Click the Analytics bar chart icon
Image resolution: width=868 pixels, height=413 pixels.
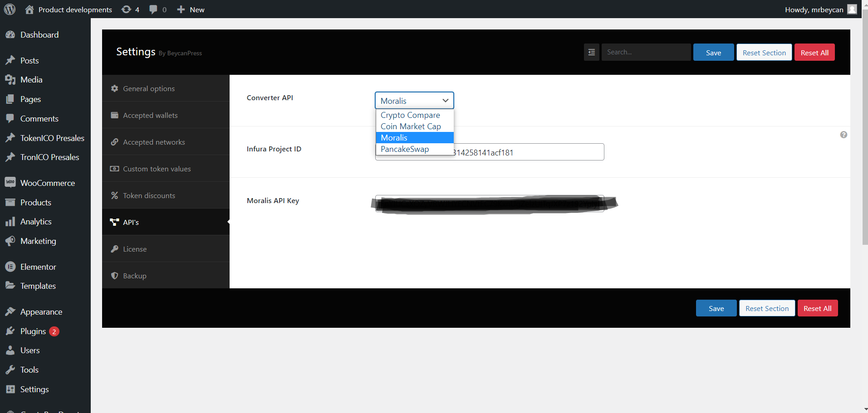click(10, 222)
